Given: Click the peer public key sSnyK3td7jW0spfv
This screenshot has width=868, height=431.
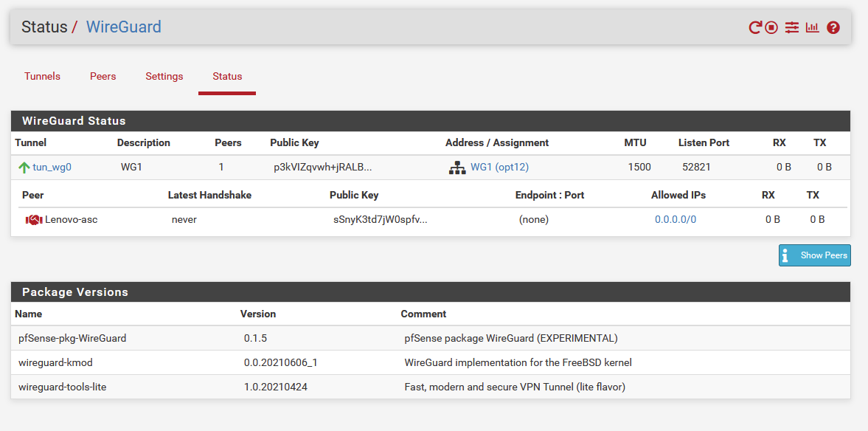Looking at the screenshot, I should click(380, 220).
